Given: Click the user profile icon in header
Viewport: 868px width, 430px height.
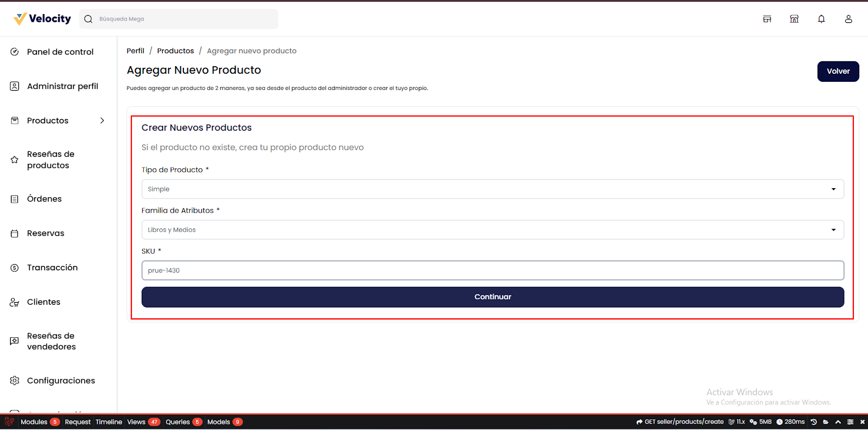Looking at the screenshot, I should pos(848,19).
